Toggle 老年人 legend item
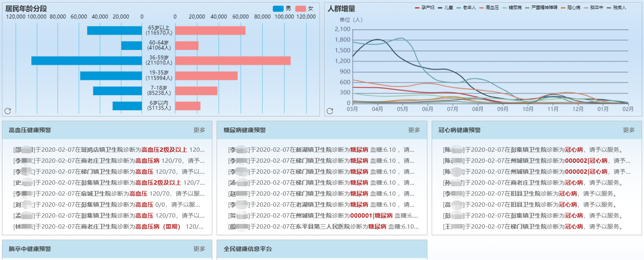This screenshot has width=644, height=260. (x=466, y=7)
